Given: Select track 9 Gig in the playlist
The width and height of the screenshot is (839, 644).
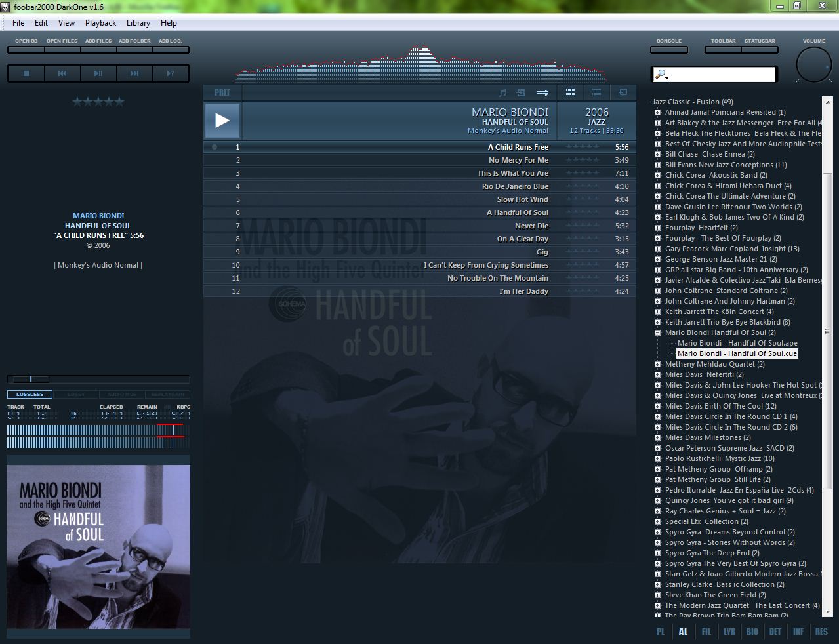Looking at the screenshot, I should pyautogui.click(x=420, y=252).
